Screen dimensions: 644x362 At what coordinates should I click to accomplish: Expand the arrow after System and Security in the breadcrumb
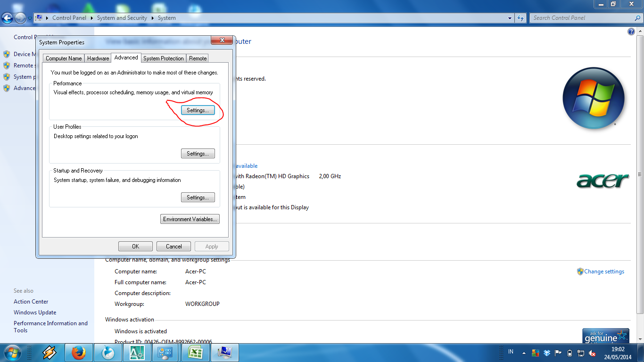click(153, 18)
